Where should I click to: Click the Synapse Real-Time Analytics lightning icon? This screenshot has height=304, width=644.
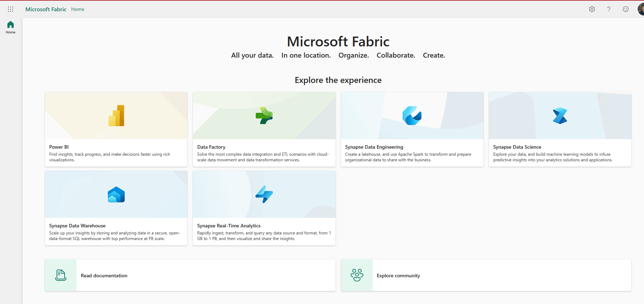264,194
